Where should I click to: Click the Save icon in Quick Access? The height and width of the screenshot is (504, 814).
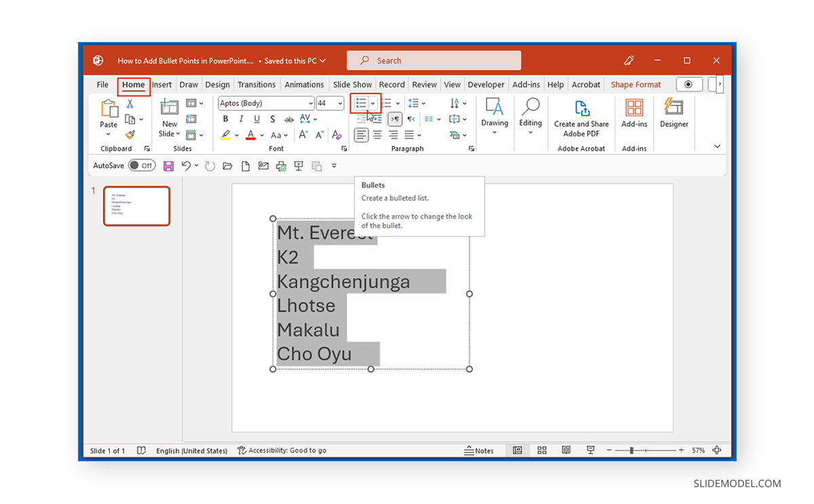tap(169, 166)
